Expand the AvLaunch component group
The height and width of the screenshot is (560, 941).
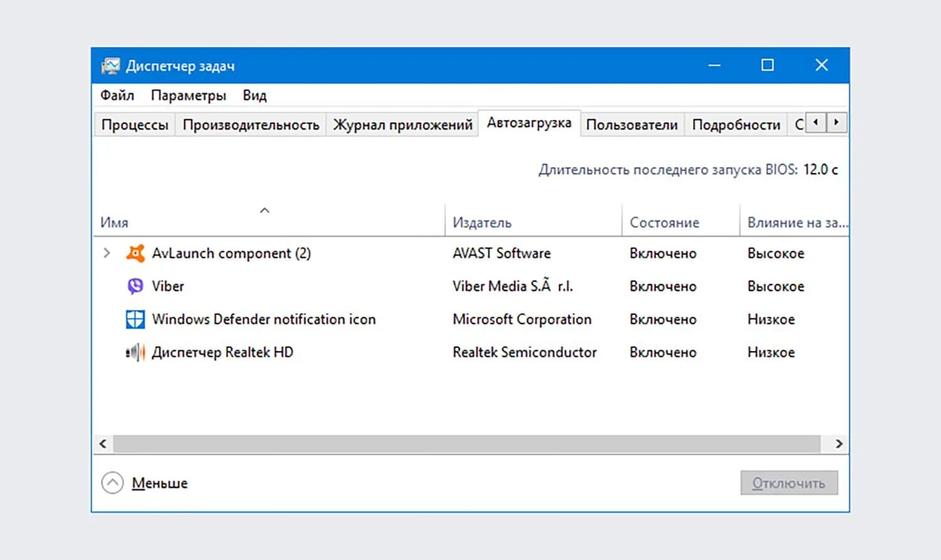[x=107, y=253]
